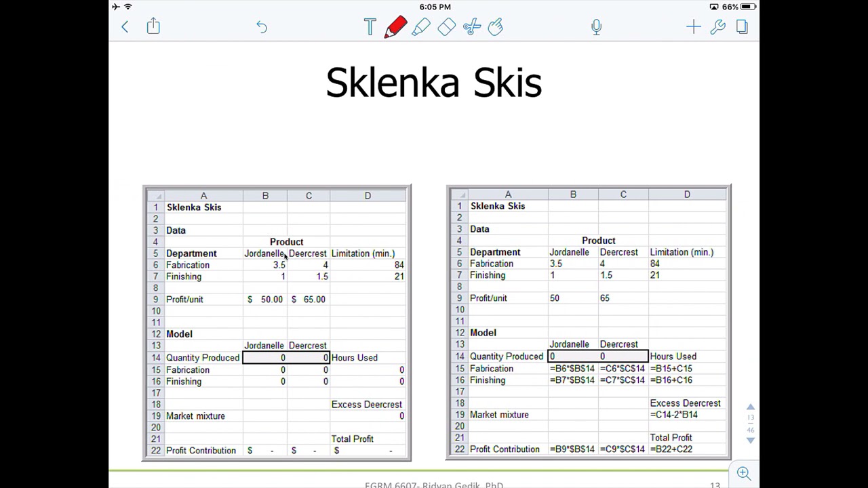The width and height of the screenshot is (868, 488).
Task: Select left sheet cell $ 50.00
Action: tap(265, 300)
